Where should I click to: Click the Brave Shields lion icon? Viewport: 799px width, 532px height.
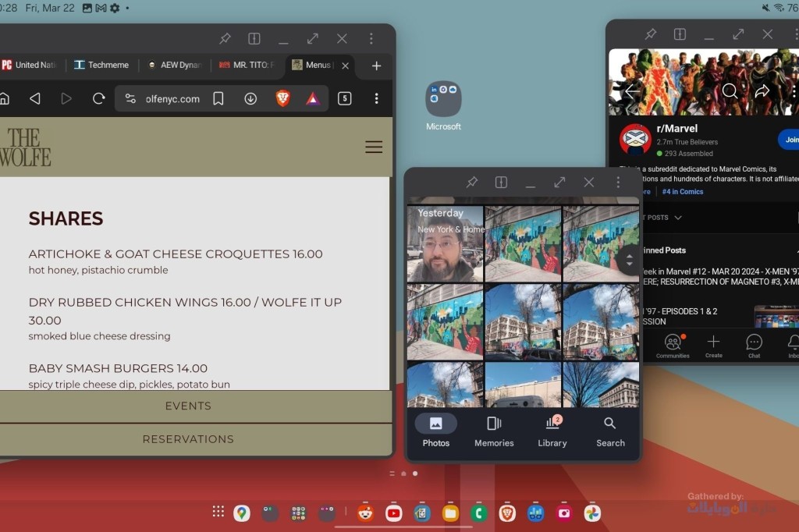(282, 98)
